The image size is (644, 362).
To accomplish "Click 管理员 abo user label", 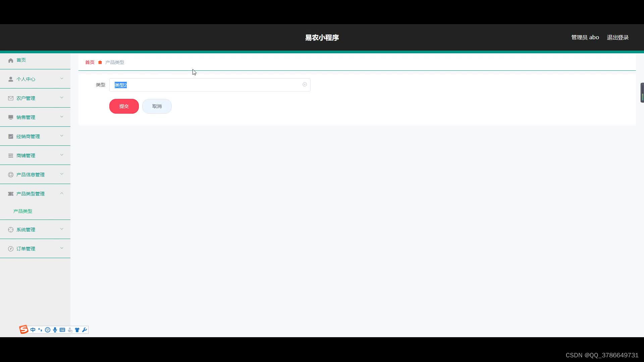I will pos(585,38).
